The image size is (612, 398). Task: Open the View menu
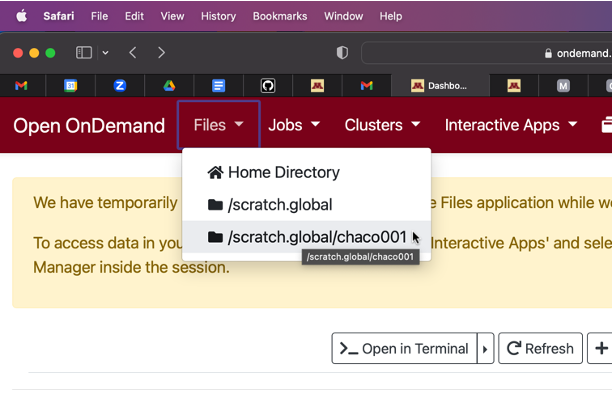click(x=172, y=16)
